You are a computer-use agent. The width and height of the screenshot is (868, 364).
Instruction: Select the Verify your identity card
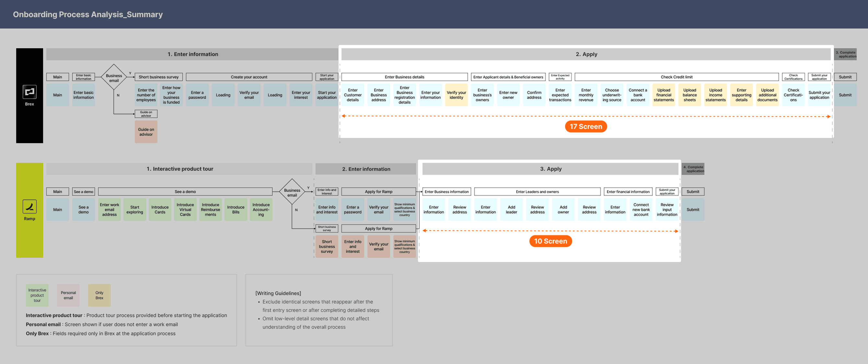click(x=456, y=95)
